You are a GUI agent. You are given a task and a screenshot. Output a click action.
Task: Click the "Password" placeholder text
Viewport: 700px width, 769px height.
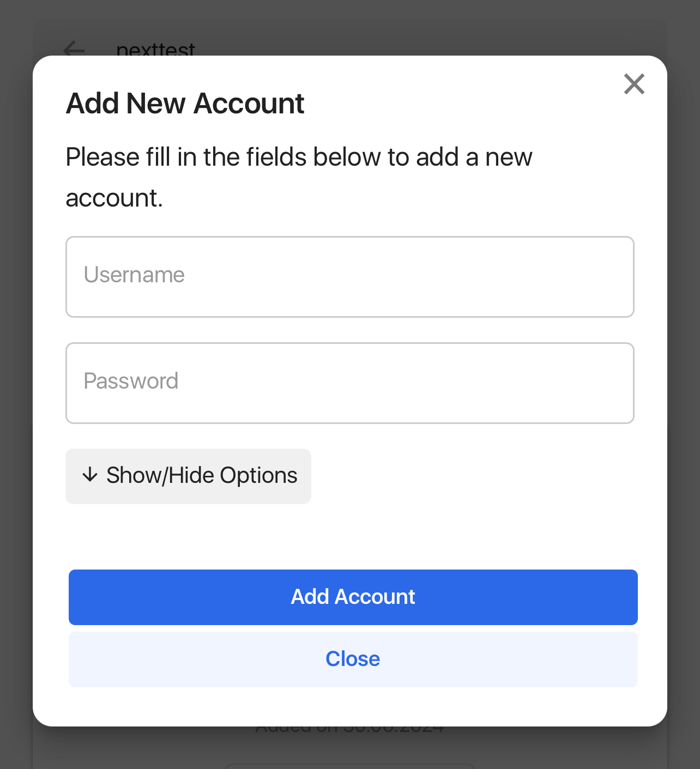(x=131, y=382)
